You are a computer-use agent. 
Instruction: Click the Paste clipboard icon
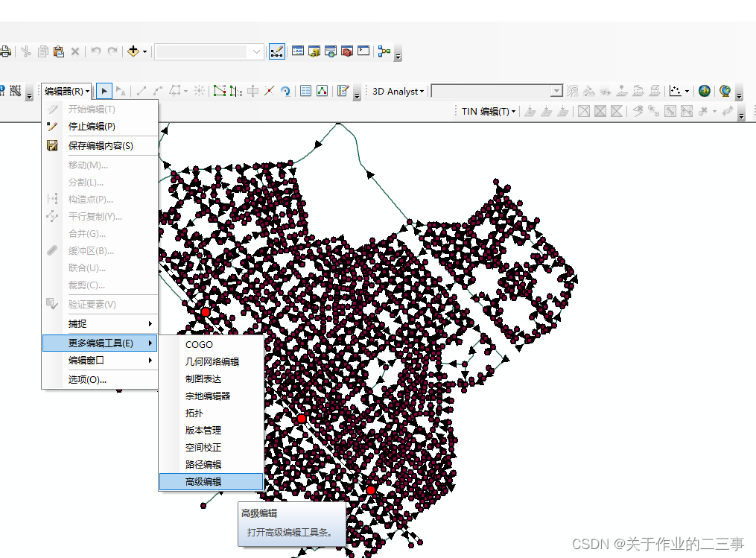[x=59, y=51]
